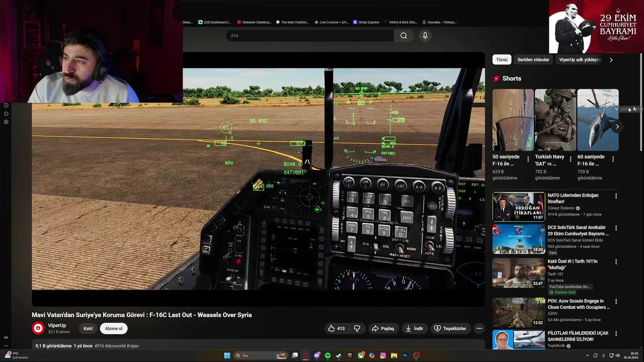Screen dimensions: 644x362
Task: Open DCS SoloTürk Sanal Anıtkabir video thumbnail
Action: 519,239
